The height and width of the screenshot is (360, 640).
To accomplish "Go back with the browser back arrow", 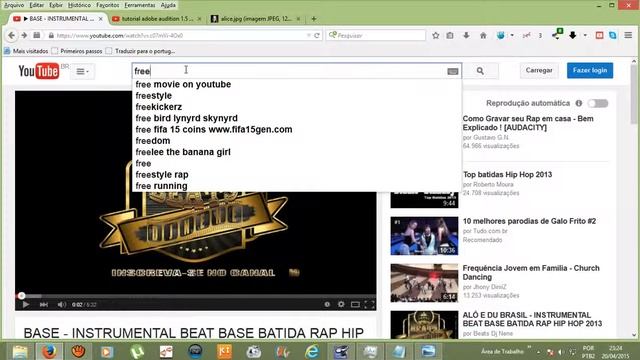I will [x=11, y=36].
